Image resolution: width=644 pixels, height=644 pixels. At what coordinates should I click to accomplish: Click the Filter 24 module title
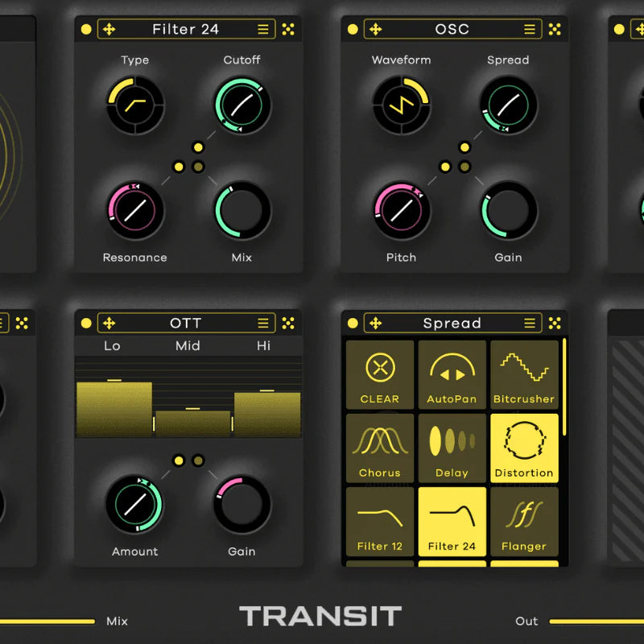186,29
